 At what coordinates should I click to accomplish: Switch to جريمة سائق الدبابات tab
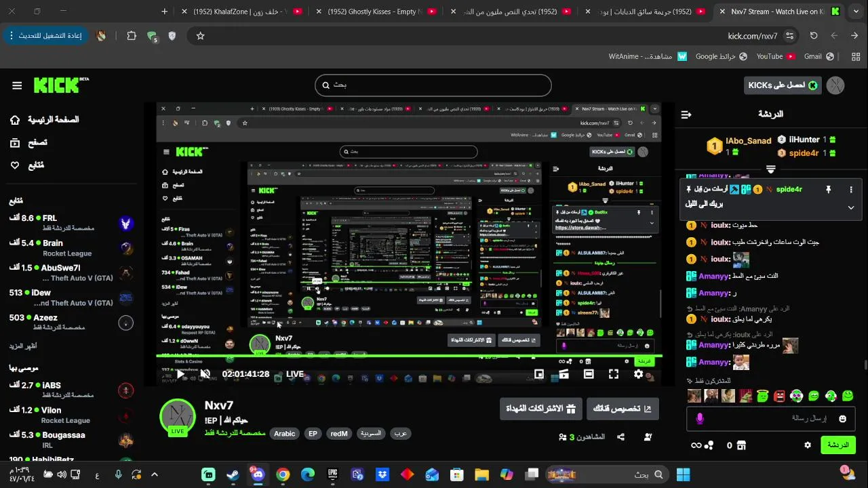[x=646, y=12]
